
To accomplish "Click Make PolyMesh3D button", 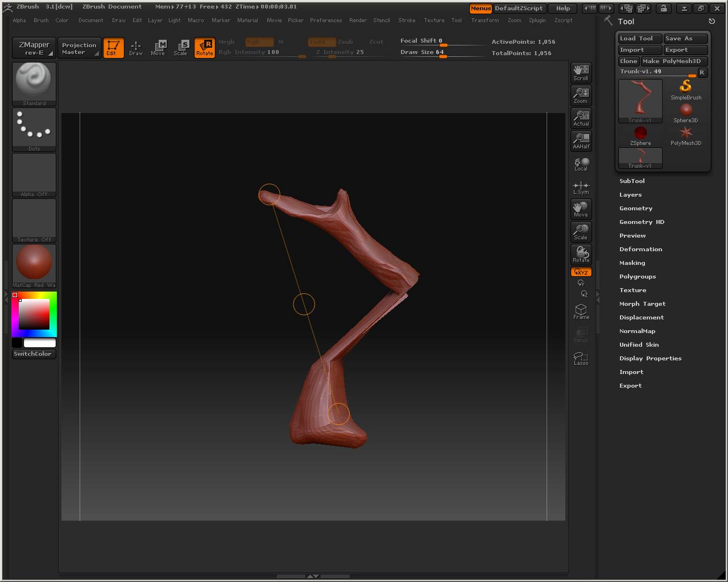I will [x=674, y=61].
